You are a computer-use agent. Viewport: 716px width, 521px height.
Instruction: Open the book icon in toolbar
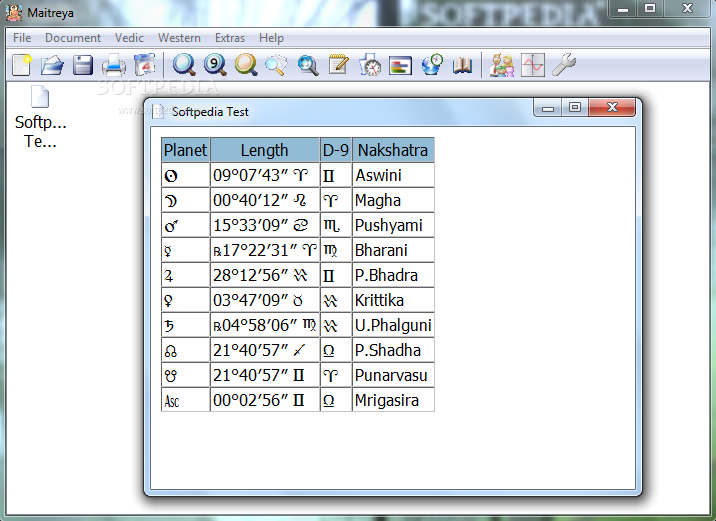click(462, 65)
